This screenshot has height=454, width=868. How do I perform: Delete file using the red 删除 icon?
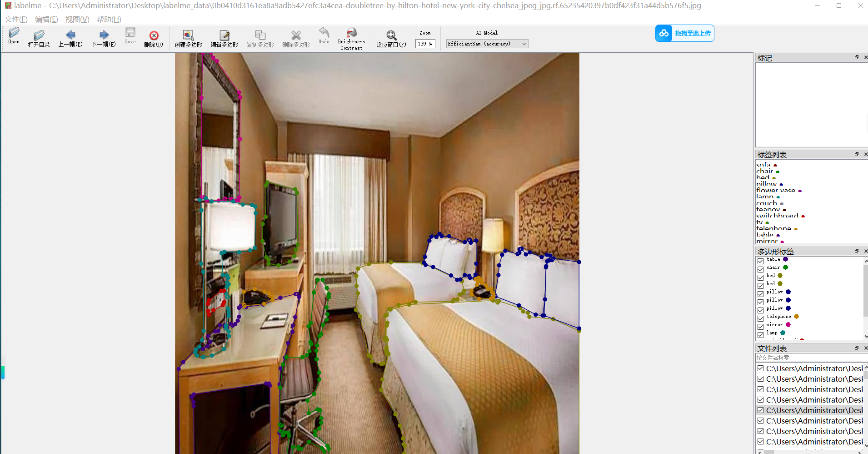[x=154, y=37]
